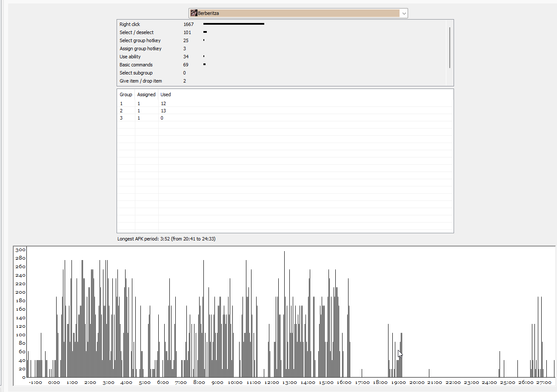Screen dimensions: 557x392
Task: Sort by the Group column header
Action: 126,94
